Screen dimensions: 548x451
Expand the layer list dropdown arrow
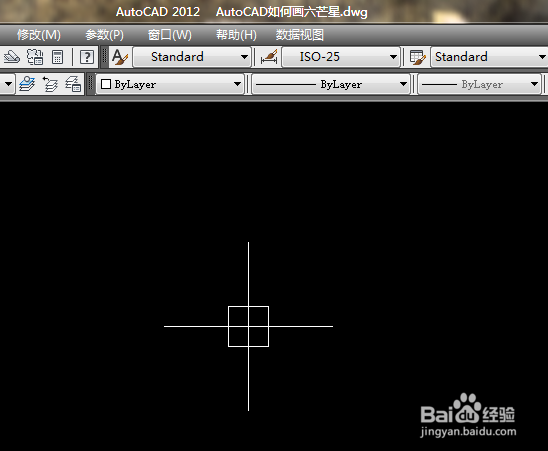pyautogui.click(x=8, y=84)
